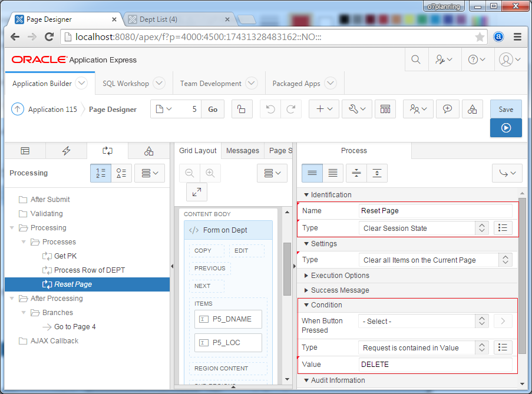Open the Processing tree menu dropdown
The width and height of the screenshot is (532, 394).
pyautogui.click(x=150, y=173)
